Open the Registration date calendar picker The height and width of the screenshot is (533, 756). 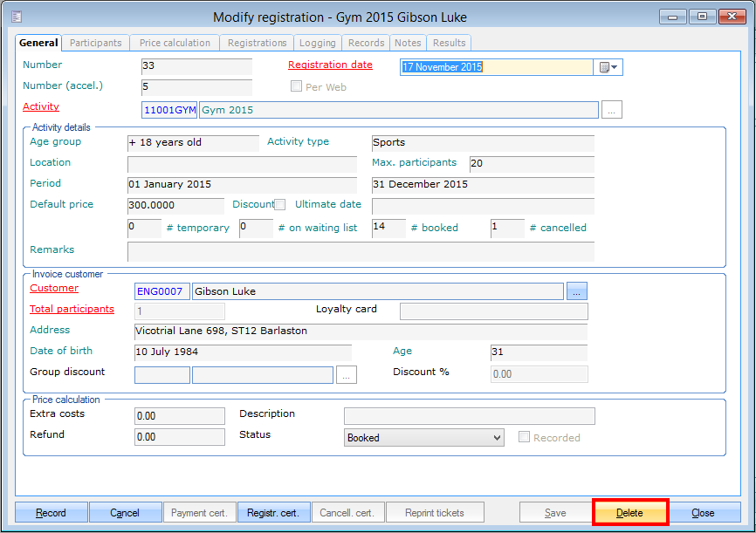click(608, 67)
